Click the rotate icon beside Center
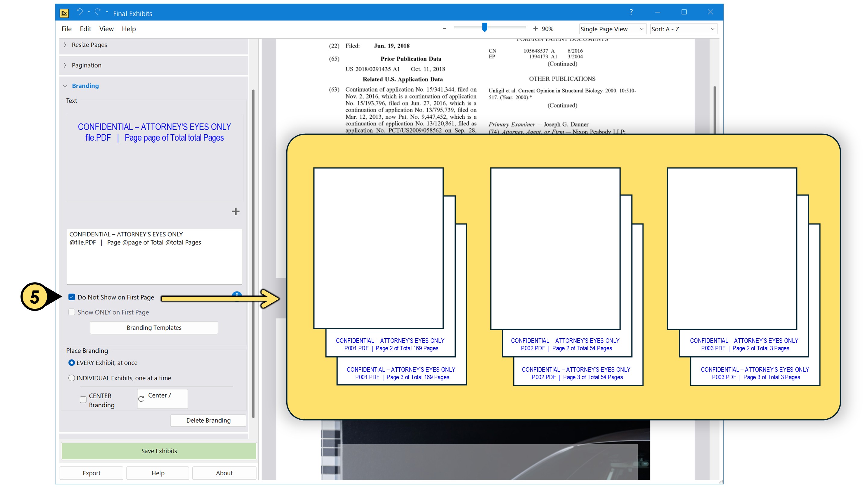This screenshot has width=868, height=488. click(141, 399)
